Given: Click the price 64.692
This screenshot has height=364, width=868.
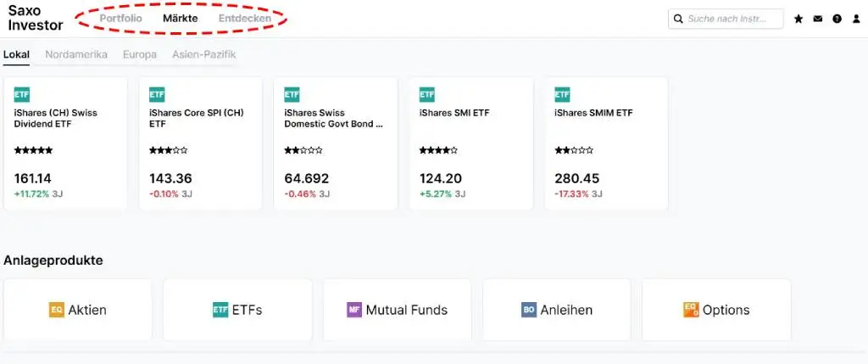Looking at the screenshot, I should point(306,179).
